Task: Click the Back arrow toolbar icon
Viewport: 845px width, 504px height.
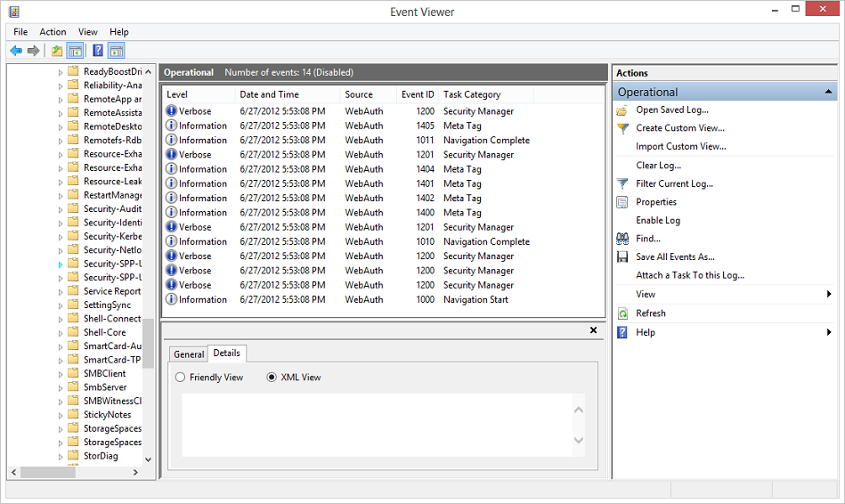Action: (x=16, y=51)
